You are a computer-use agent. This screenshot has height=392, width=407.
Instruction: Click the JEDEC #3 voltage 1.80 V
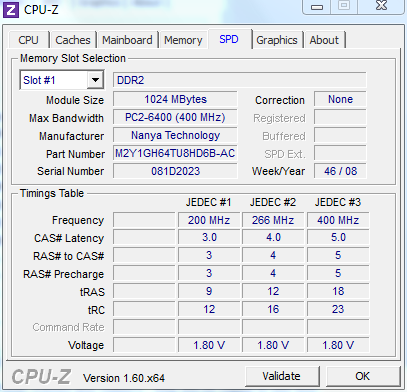tap(338, 345)
